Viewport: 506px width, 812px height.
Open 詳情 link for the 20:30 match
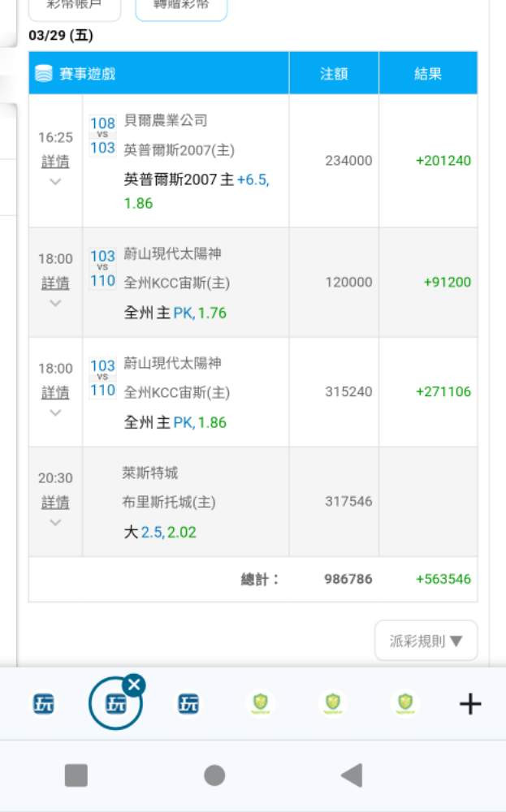(55, 502)
